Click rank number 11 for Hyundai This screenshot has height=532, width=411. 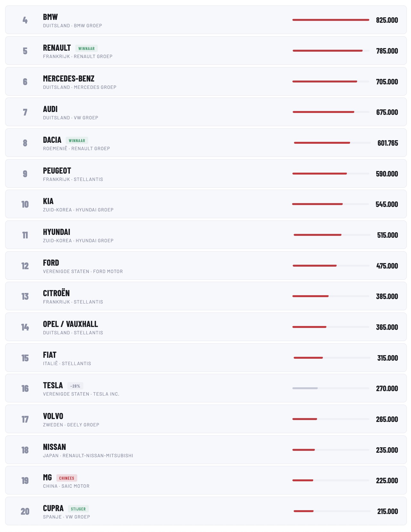(25, 235)
